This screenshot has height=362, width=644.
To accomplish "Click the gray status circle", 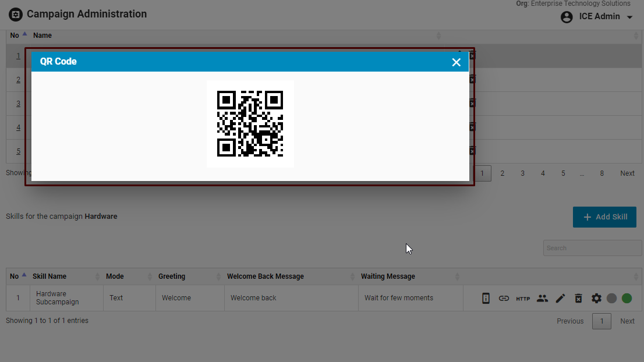I will coord(611,299).
